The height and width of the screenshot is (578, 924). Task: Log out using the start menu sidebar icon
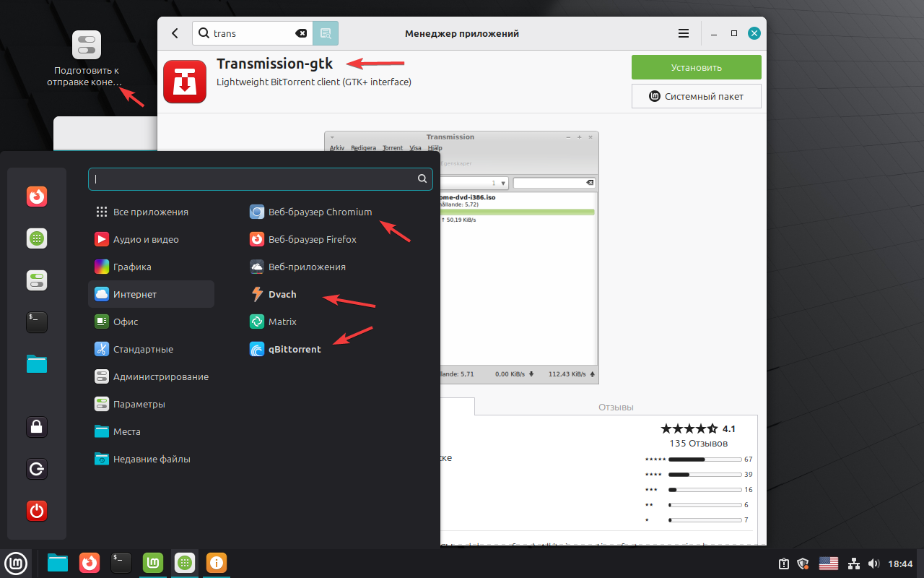(x=37, y=469)
